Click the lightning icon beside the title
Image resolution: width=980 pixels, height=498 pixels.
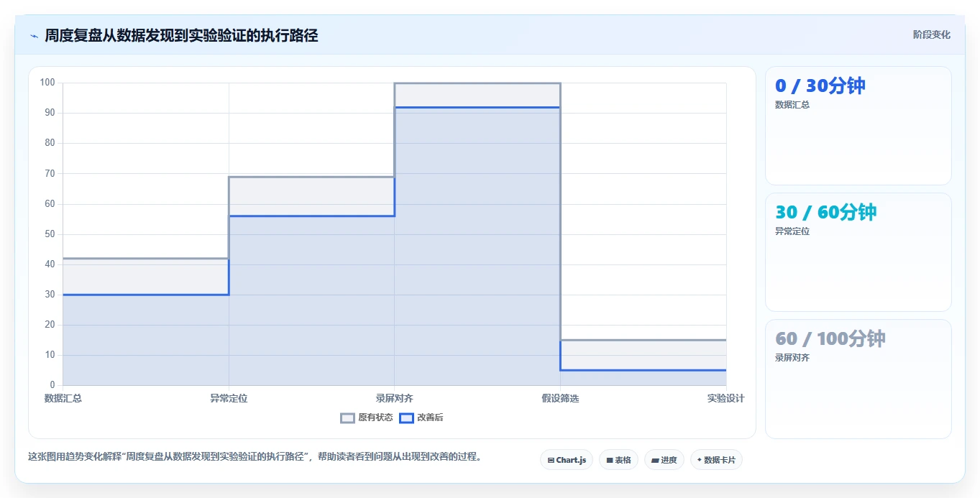pyautogui.click(x=34, y=36)
